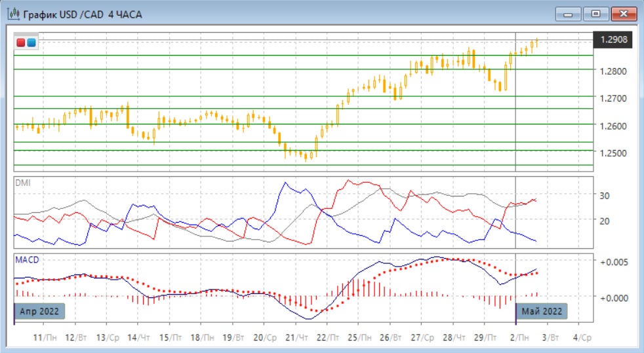Viewport: 644px width, 353px height.
Task: Click the 25/Пн date on time axis
Action: 358,338
